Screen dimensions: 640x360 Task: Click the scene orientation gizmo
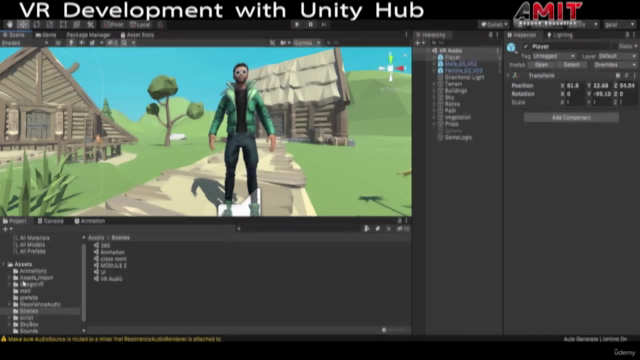pyautogui.click(x=391, y=69)
